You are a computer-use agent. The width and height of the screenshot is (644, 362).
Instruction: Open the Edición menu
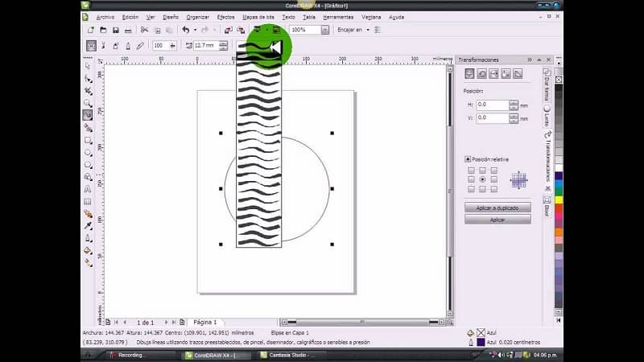pyautogui.click(x=130, y=17)
